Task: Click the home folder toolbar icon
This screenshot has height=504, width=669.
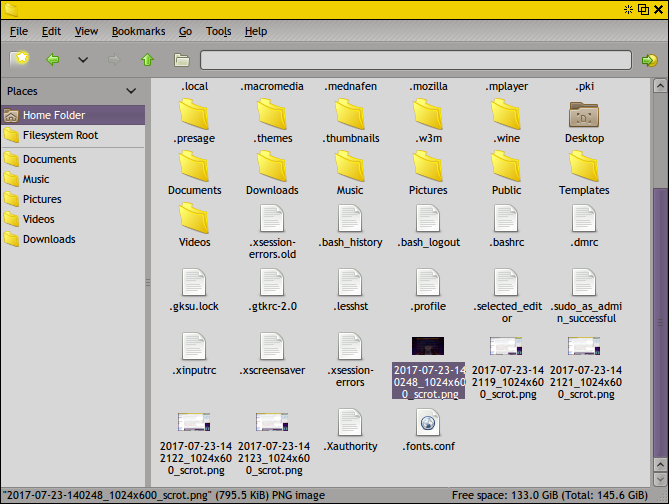Action: (x=181, y=60)
